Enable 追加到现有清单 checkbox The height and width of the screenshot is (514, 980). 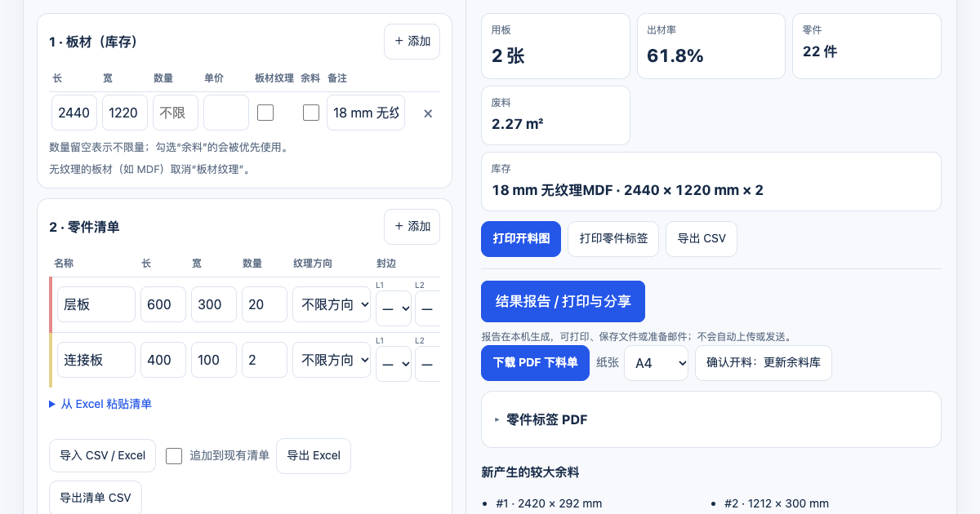(174, 456)
